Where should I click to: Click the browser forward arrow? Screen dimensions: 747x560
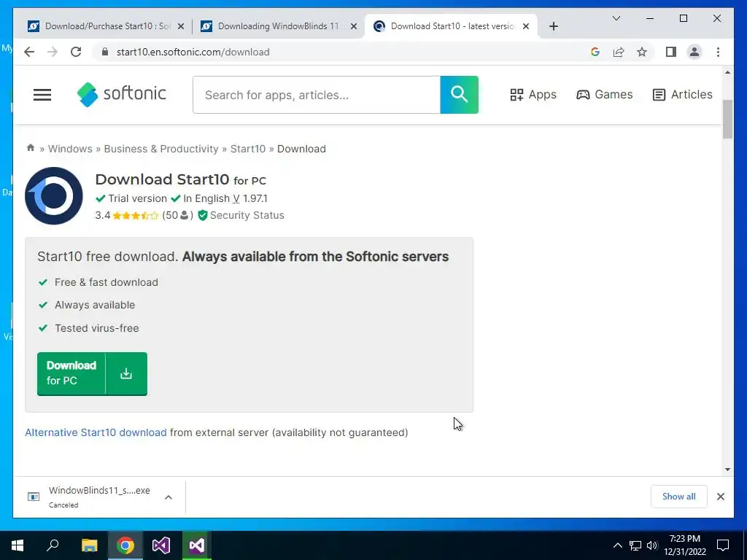(53, 52)
